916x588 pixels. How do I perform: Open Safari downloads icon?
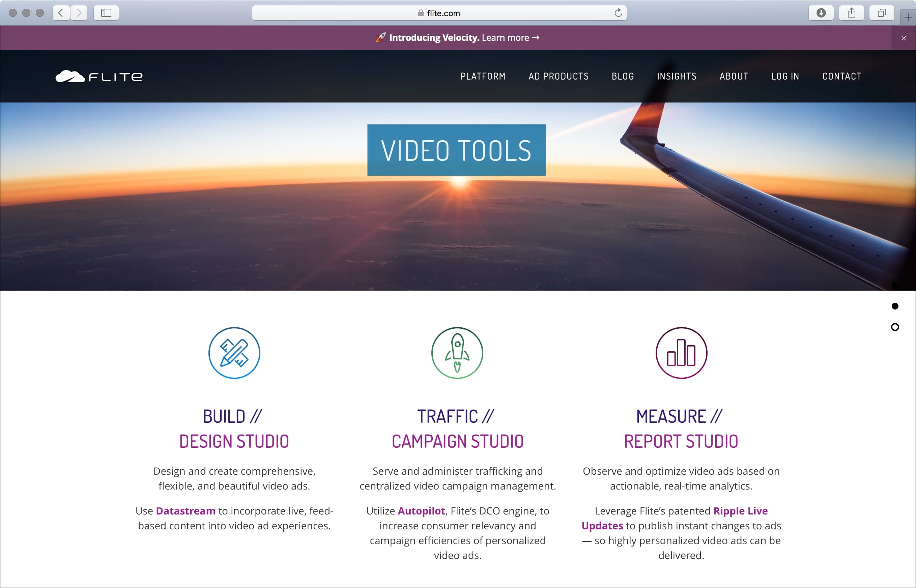[821, 13]
